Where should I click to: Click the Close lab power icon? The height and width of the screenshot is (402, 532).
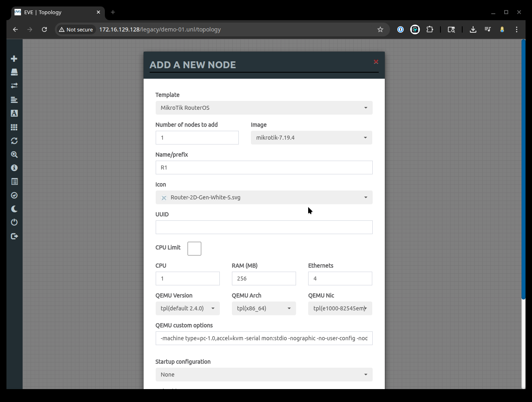pos(14,222)
